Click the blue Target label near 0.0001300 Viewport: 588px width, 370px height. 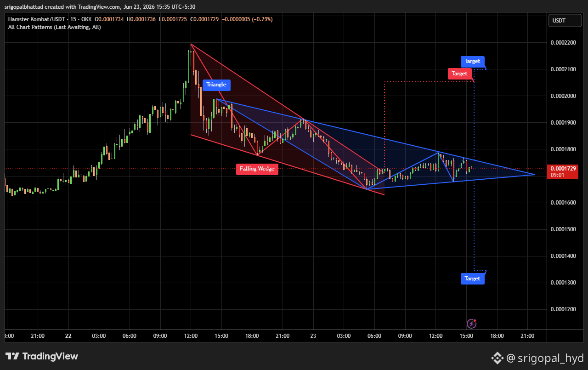(x=472, y=279)
